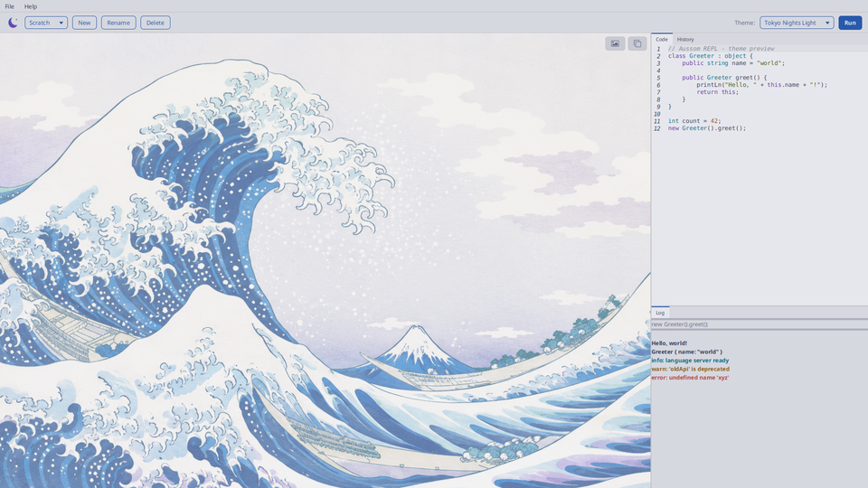Image resolution: width=868 pixels, height=488 pixels.
Task: Click line number 10 in the gutter
Action: (x=657, y=114)
